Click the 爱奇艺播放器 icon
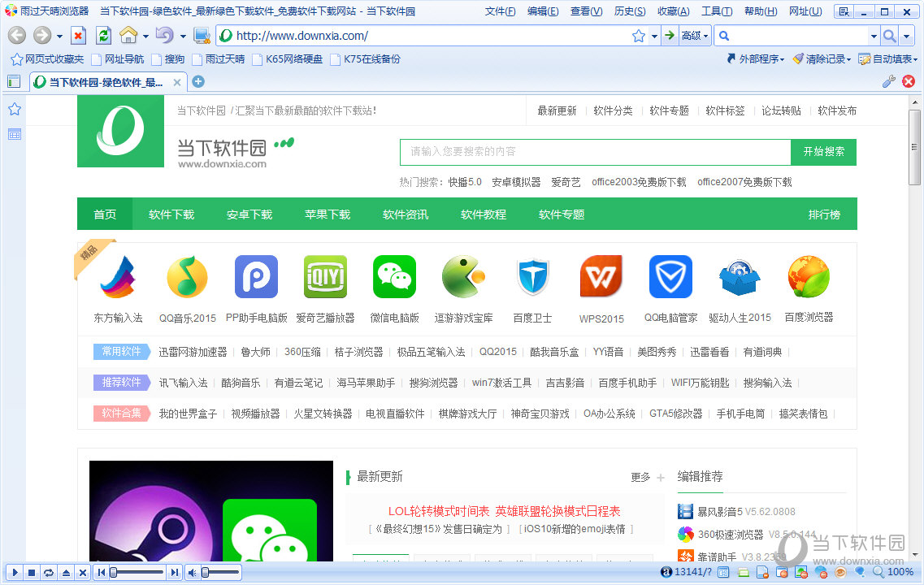924x585 pixels. coord(325,277)
